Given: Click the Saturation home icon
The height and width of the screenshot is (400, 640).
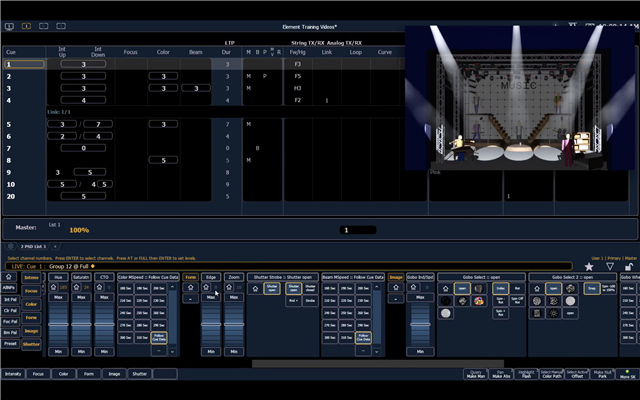Looking at the screenshot, I should 76,287.
